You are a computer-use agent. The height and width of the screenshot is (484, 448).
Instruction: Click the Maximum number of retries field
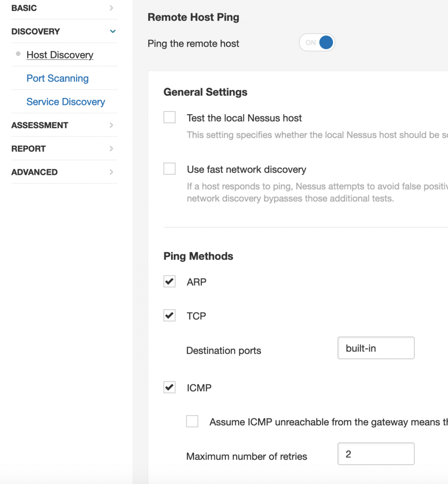click(375, 454)
